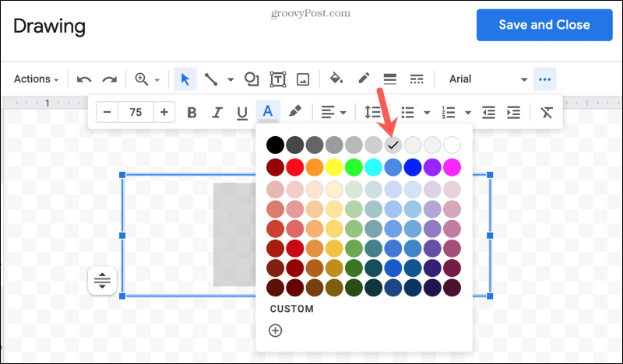Pick the black color swatch
This screenshot has width=623, height=364.
(276, 145)
